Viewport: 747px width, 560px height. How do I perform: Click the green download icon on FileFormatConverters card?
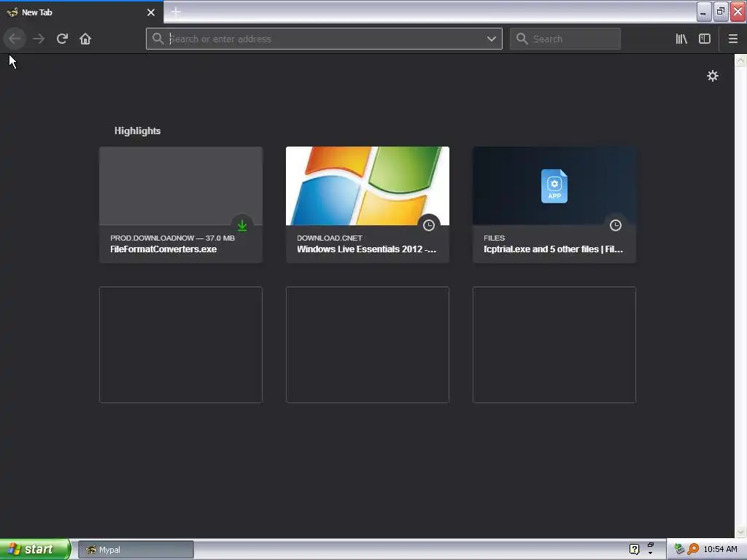click(242, 225)
